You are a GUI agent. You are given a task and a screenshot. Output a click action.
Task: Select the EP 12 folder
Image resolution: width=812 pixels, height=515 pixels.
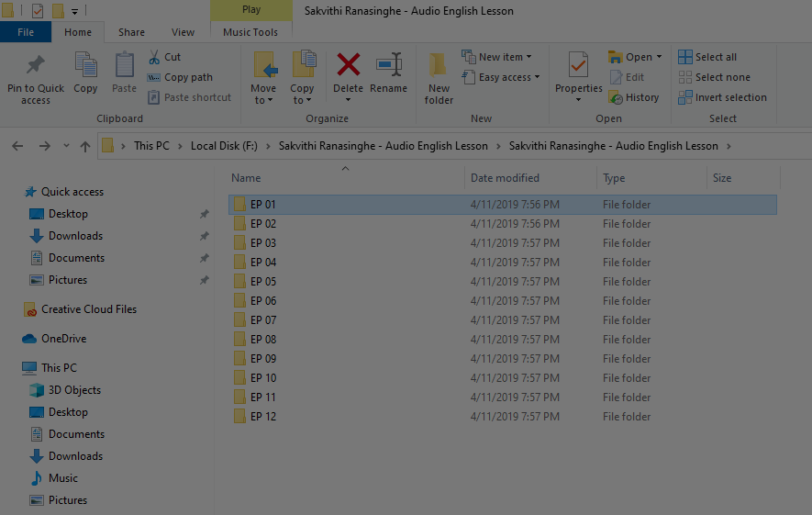tap(502, 417)
